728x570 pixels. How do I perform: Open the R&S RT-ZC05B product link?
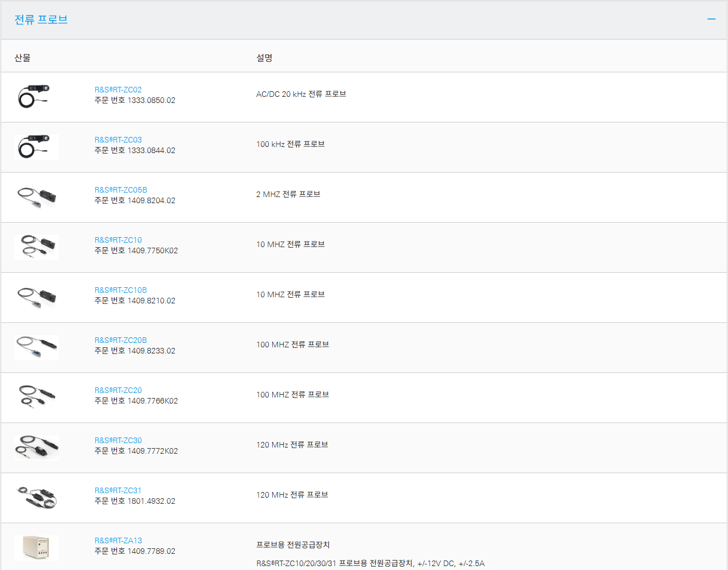coord(121,190)
